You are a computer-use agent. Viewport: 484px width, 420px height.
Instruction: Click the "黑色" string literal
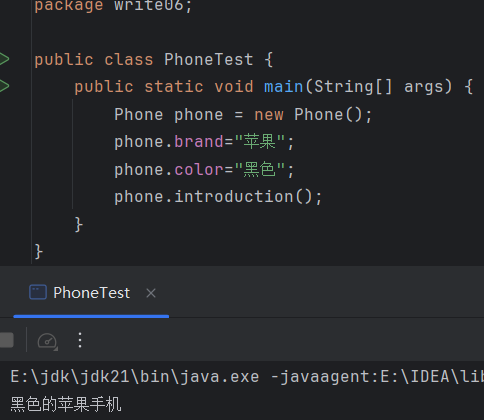point(260,169)
